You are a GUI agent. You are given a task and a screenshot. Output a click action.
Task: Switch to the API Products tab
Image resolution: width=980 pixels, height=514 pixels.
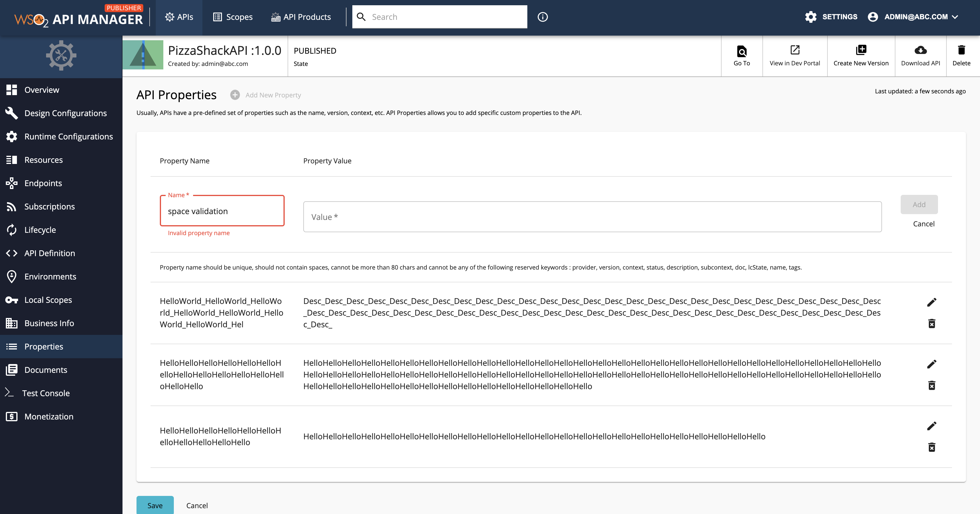(300, 17)
